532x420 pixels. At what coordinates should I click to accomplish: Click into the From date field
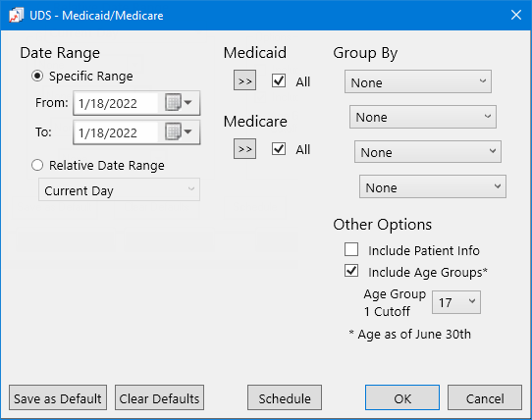point(116,103)
